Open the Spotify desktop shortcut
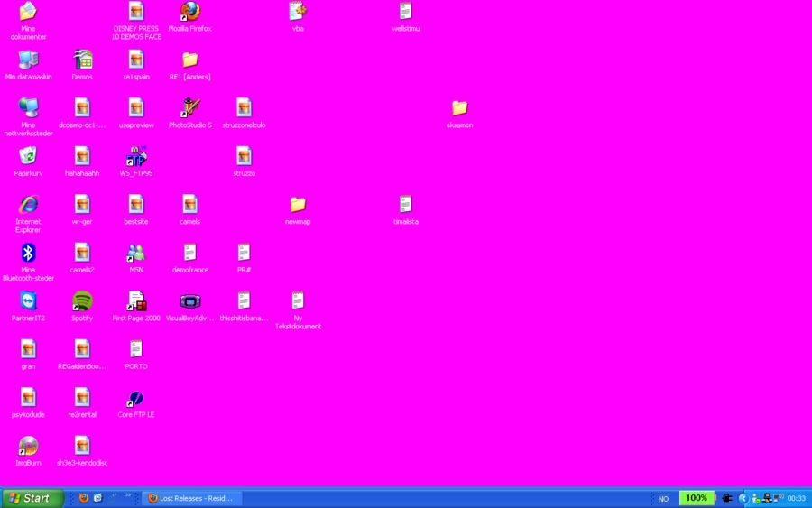Screen dimensions: 812x508 [x=82, y=301]
